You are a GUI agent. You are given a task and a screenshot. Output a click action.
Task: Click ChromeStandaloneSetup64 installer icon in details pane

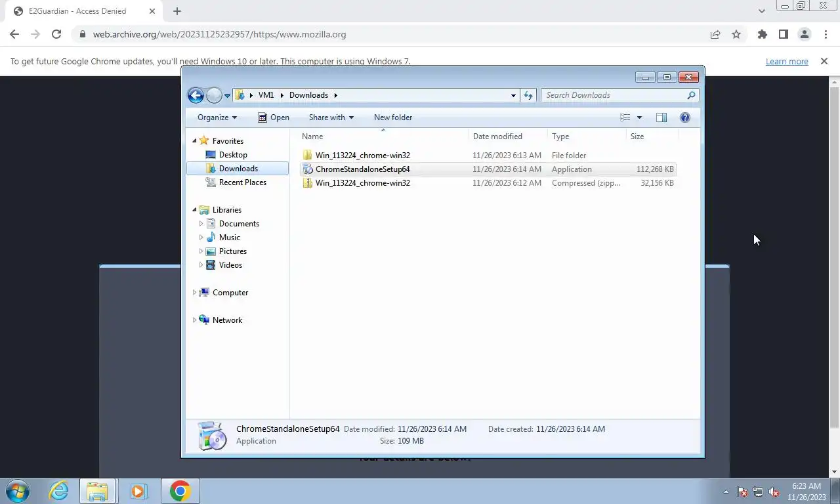pos(213,435)
